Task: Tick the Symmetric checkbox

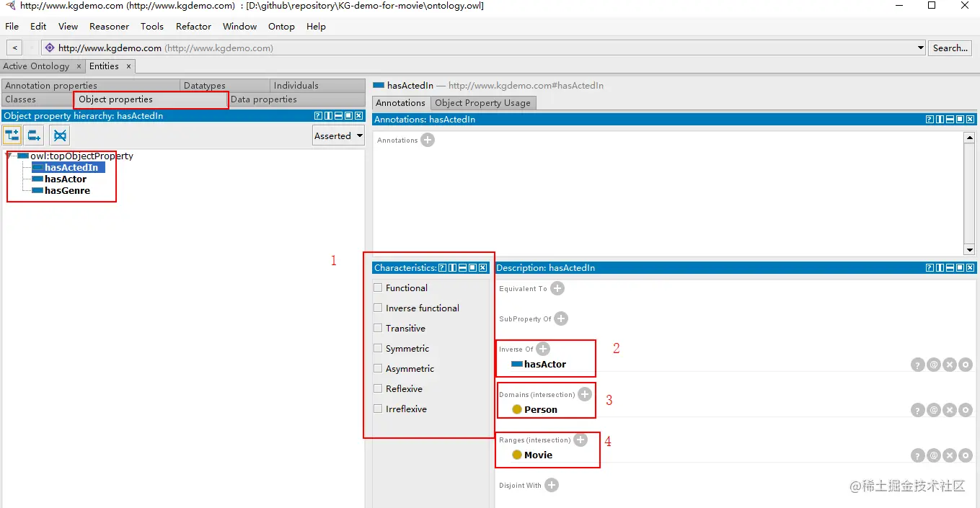Action: click(x=378, y=348)
